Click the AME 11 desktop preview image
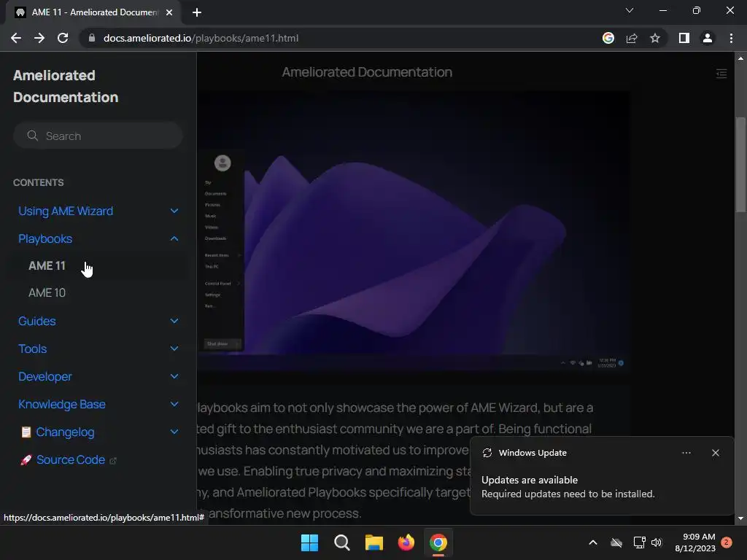Viewport: 747px width, 560px height. [413, 231]
